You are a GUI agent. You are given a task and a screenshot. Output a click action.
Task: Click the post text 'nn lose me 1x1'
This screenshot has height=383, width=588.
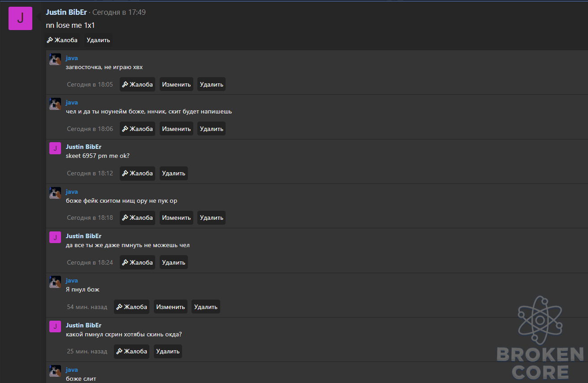(x=70, y=26)
